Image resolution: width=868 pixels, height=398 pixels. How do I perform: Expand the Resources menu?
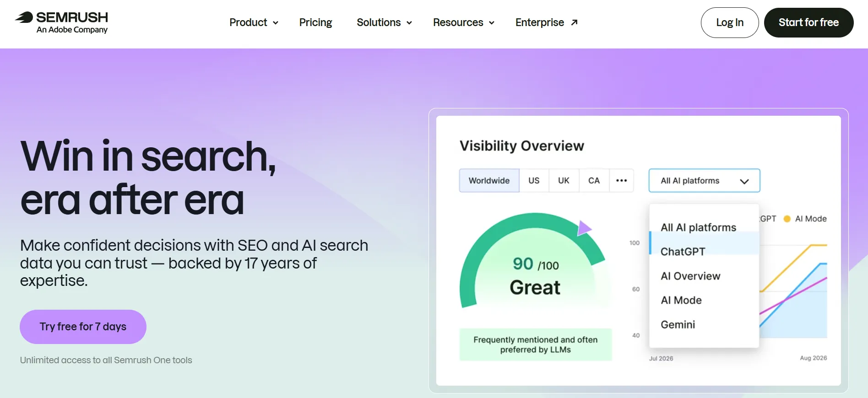463,22
